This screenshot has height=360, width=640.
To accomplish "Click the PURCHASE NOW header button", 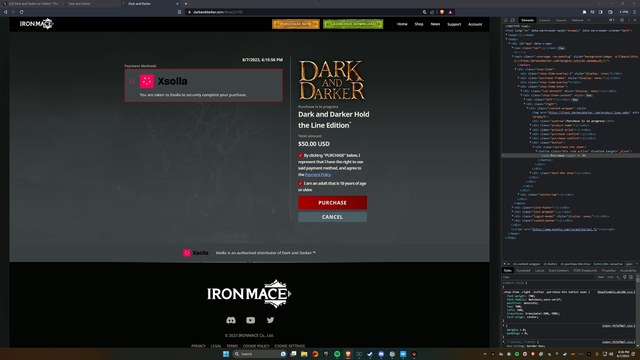I will 296,24.
